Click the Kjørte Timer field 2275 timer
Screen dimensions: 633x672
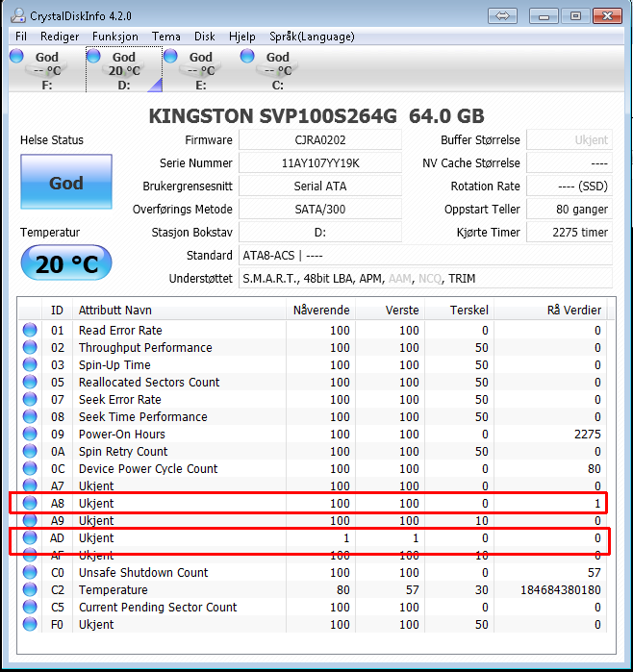click(570, 233)
